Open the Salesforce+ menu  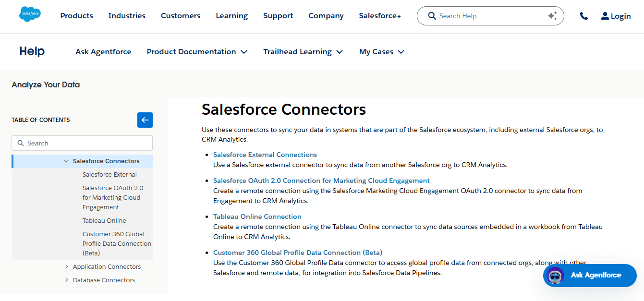[x=380, y=16]
